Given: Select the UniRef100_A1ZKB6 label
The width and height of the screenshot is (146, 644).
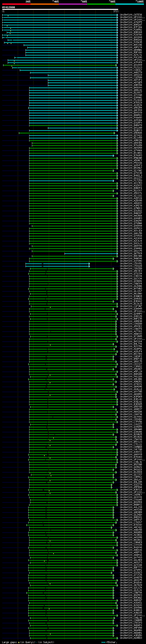Looking at the screenshot, I should [131, 286].
